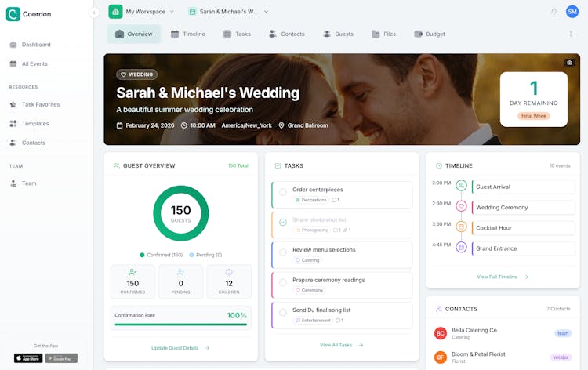Open the Sarah & Michael's event dropdown
Viewport: 588px width, 370px height.
[x=228, y=12]
